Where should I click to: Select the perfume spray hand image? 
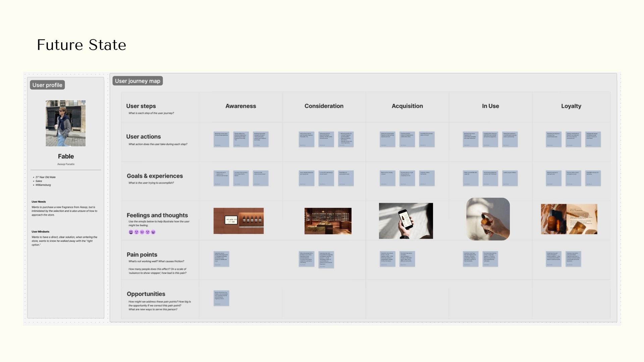(x=488, y=219)
